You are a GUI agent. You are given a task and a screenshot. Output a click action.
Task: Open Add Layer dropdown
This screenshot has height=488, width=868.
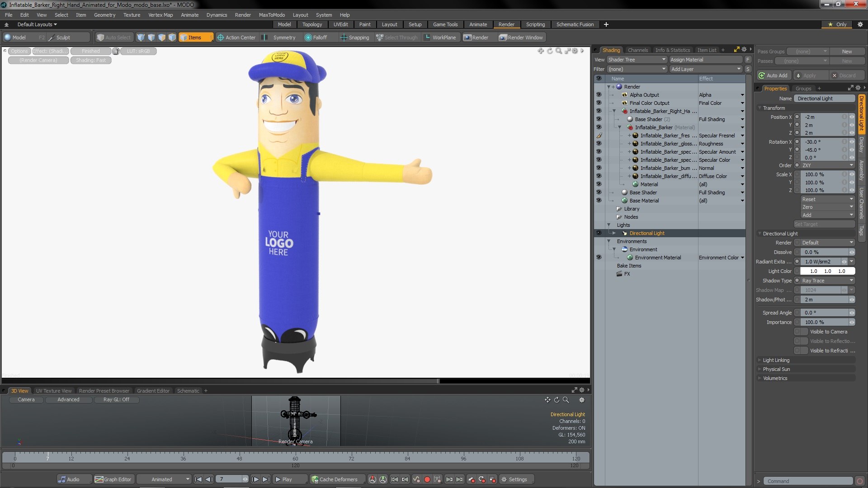(706, 69)
